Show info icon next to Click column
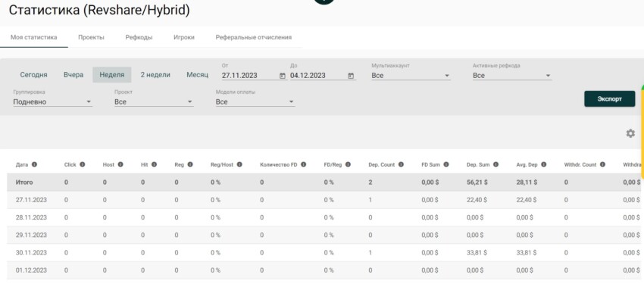The image size is (644, 284). click(x=82, y=164)
